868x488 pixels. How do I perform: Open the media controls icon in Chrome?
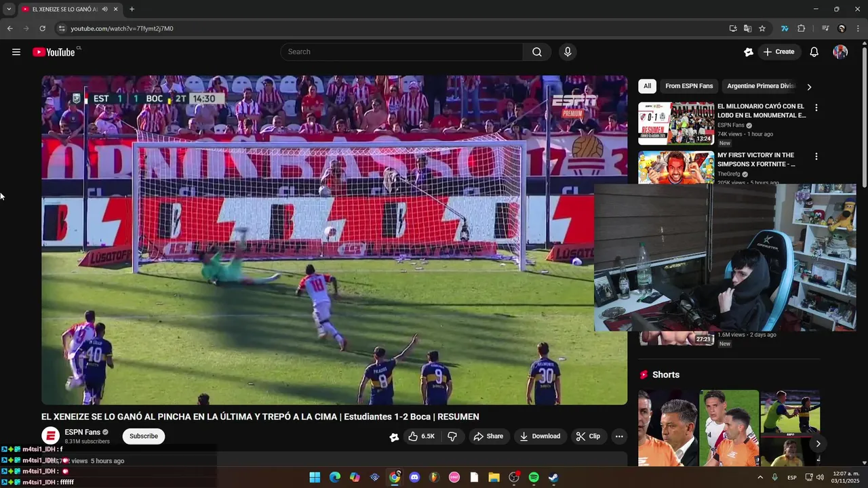pos(825,28)
